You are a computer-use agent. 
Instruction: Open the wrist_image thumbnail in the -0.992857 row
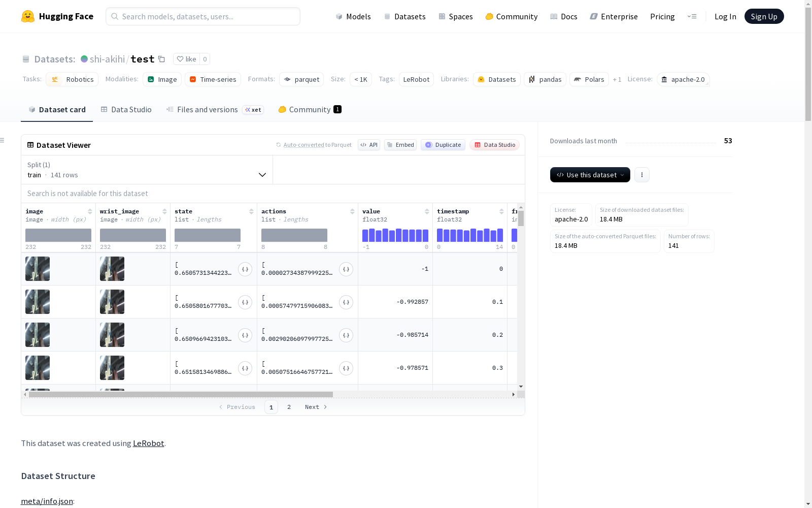pyautogui.click(x=112, y=302)
